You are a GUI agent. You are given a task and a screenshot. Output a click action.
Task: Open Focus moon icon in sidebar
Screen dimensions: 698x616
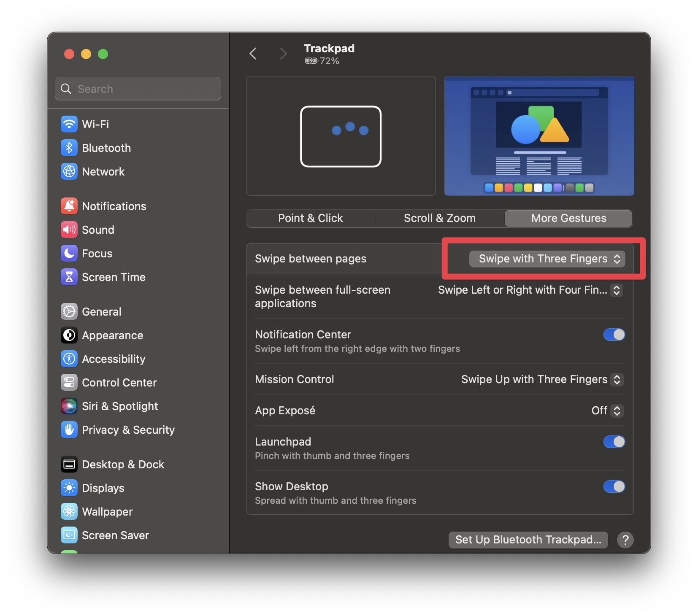[69, 253]
